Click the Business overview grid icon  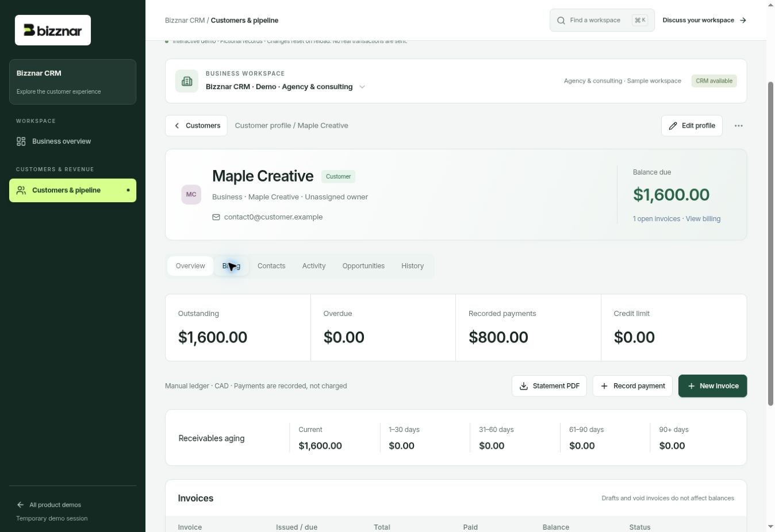(x=21, y=141)
